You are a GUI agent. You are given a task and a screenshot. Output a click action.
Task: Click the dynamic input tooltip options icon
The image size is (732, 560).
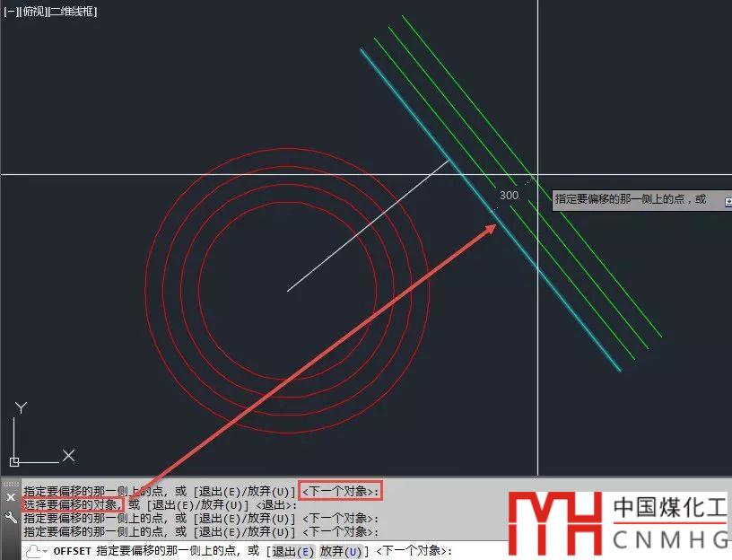tap(728, 200)
